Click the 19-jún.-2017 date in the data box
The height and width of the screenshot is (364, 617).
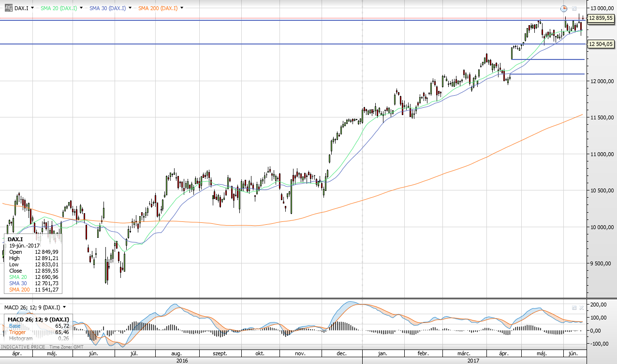[25, 246]
